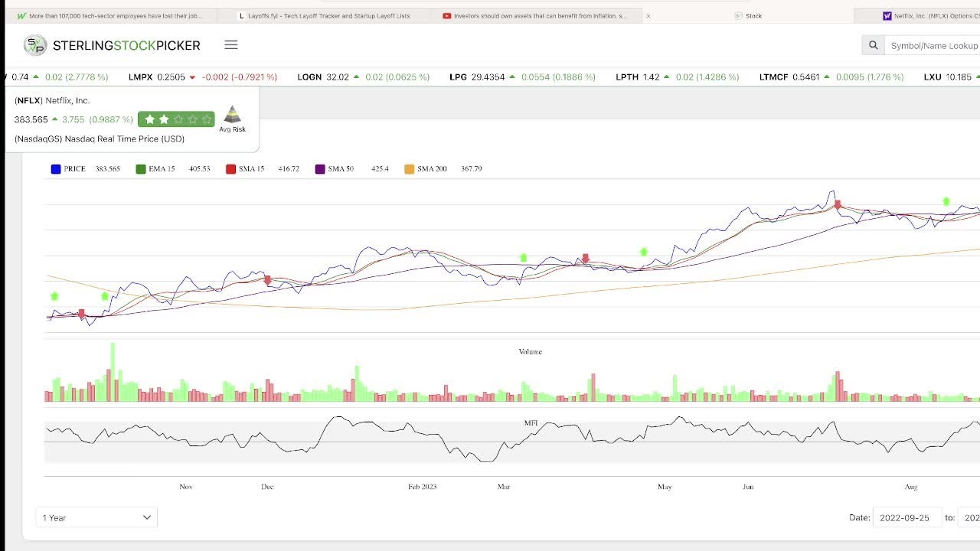This screenshot has width=980, height=551.
Task: Switch to the 107,000 tech-sector employees tab
Action: click(x=111, y=15)
